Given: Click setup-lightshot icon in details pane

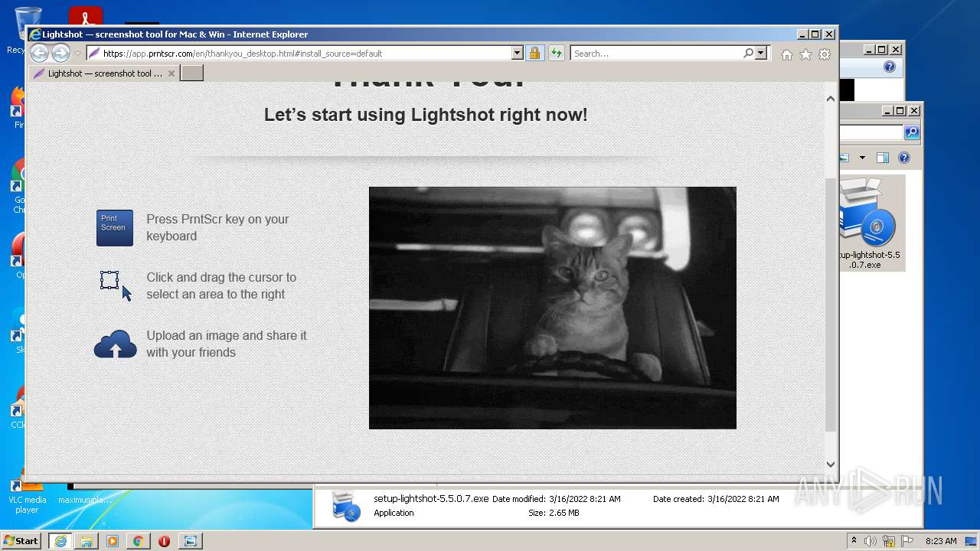Looking at the screenshot, I should [346, 506].
